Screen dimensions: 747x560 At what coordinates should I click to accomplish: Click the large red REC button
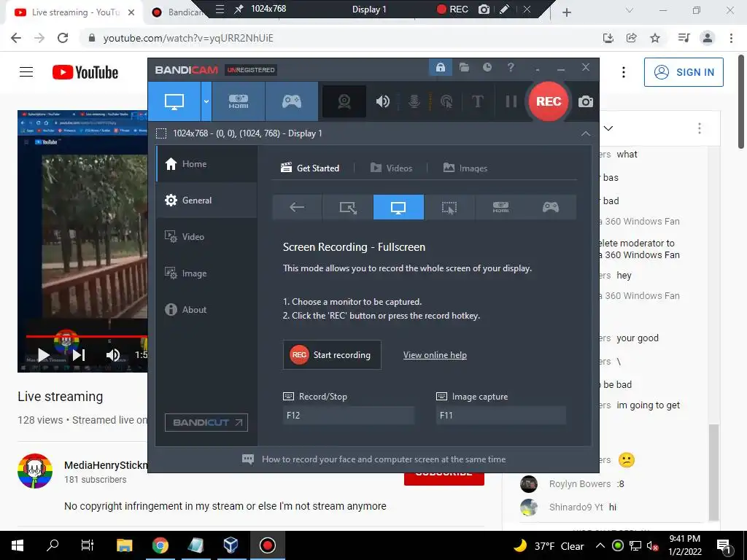click(549, 101)
